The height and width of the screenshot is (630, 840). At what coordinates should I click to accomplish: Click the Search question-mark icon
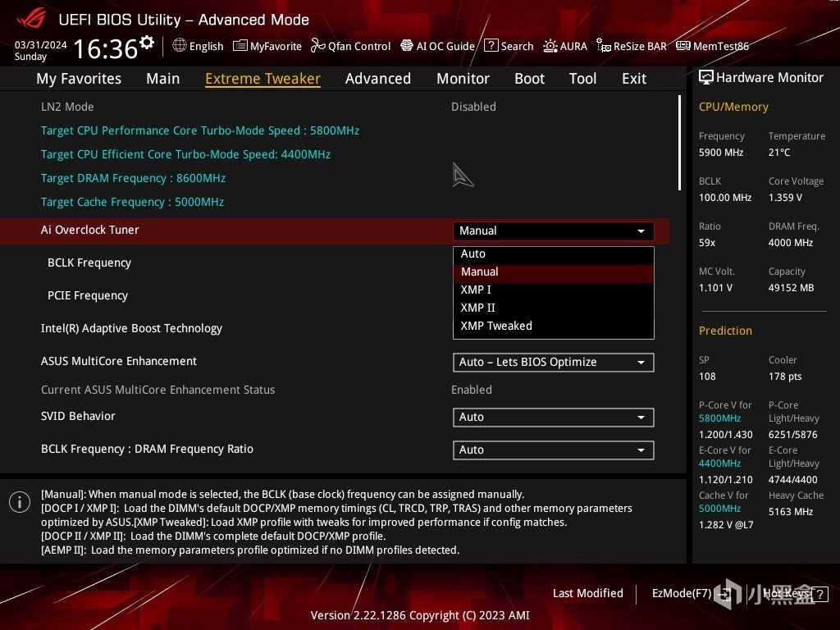click(491, 46)
